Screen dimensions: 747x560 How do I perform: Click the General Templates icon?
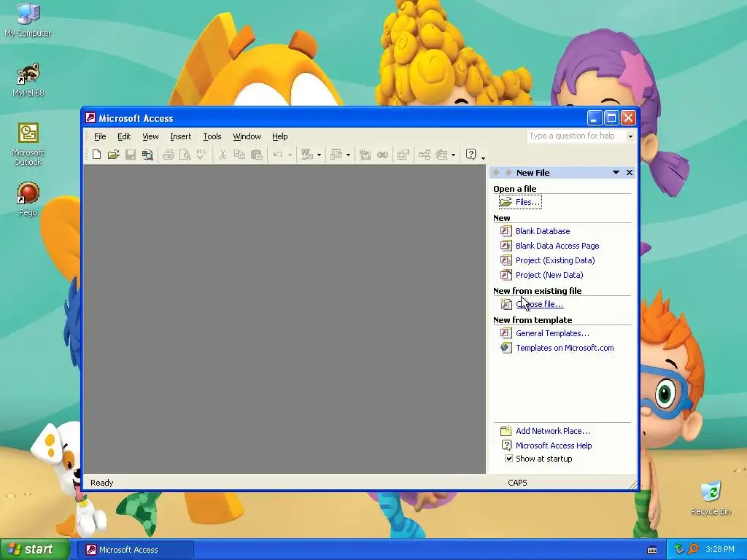[506, 333]
